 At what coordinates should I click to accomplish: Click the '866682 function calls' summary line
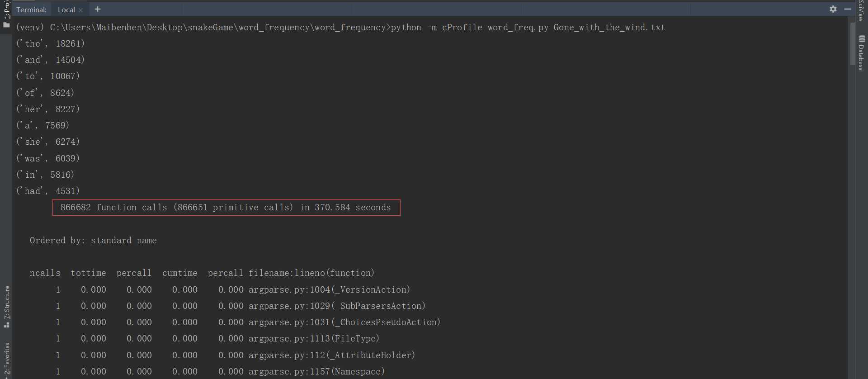[x=226, y=208]
